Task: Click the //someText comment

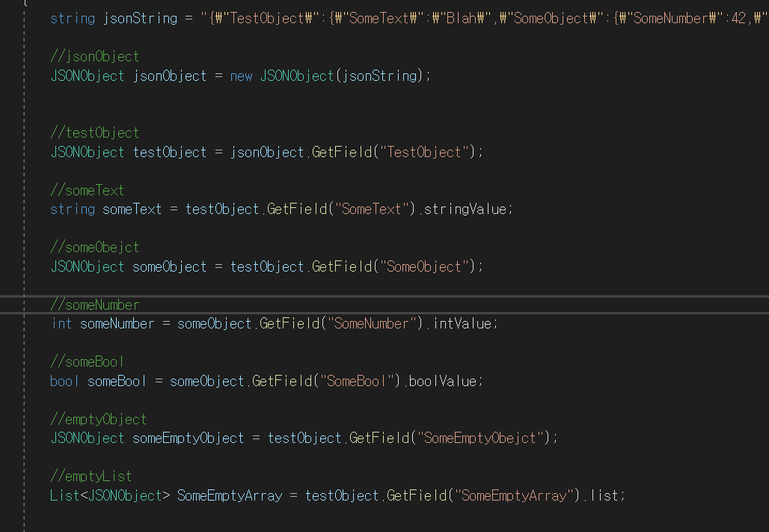Action: pos(87,190)
